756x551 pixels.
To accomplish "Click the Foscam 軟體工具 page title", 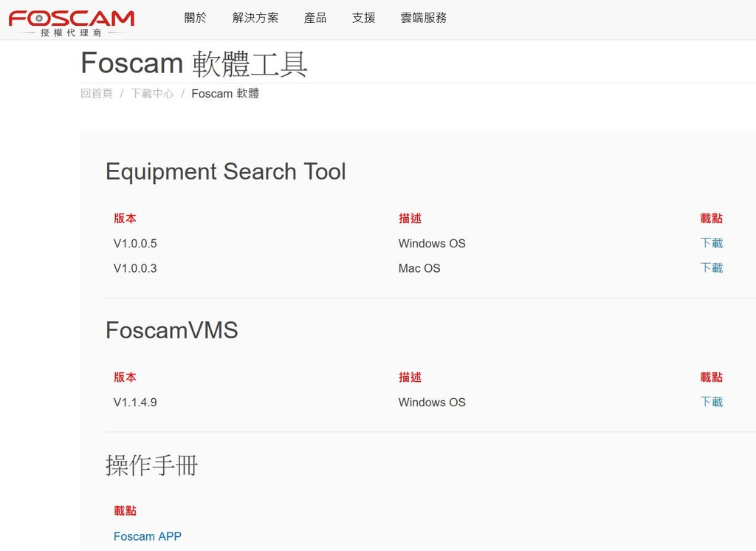I will [194, 64].
